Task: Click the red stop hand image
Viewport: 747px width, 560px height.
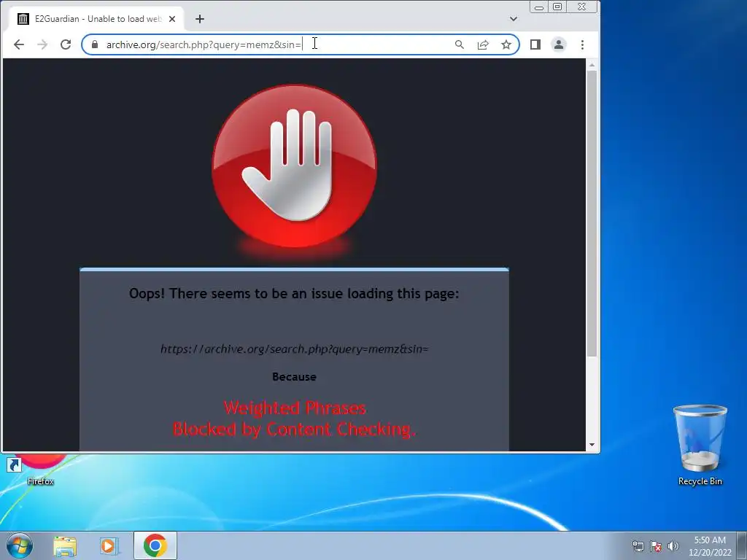Action: pyautogui.click(x=295, y=166)
